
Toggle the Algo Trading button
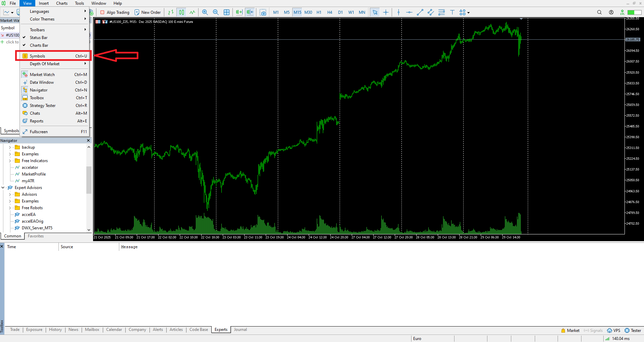point(115,12)
